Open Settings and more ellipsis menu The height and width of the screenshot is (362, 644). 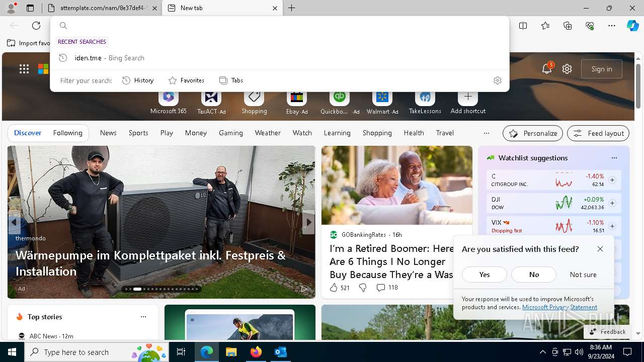[612, 26]
